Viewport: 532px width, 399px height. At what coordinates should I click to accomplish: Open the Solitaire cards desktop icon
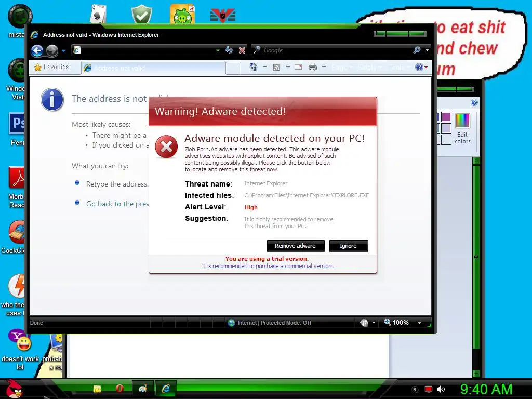click(x=98, y=14)
